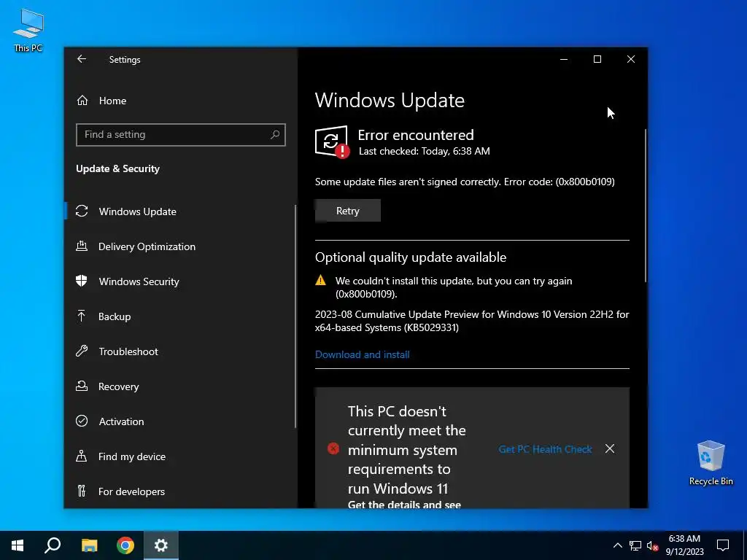Click the search magnifier in Find a setting
This screenshot has width=747, height=560.
point(275,135)
